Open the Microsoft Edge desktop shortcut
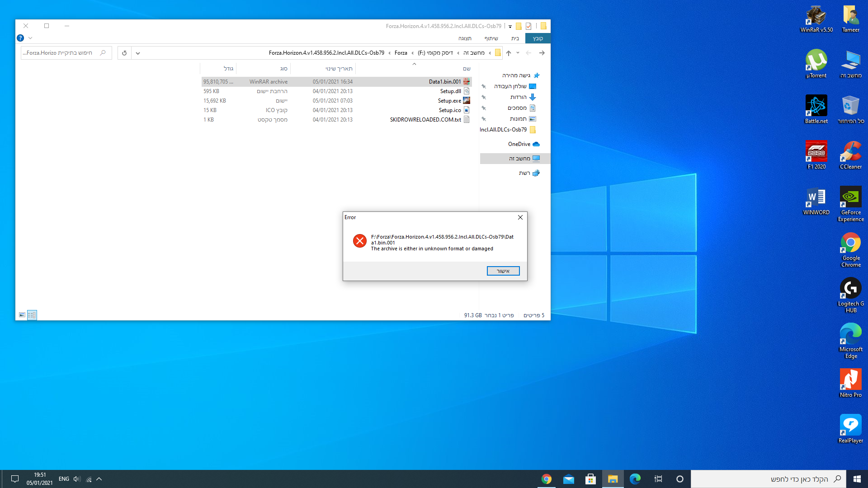 [x=851, y=341]
